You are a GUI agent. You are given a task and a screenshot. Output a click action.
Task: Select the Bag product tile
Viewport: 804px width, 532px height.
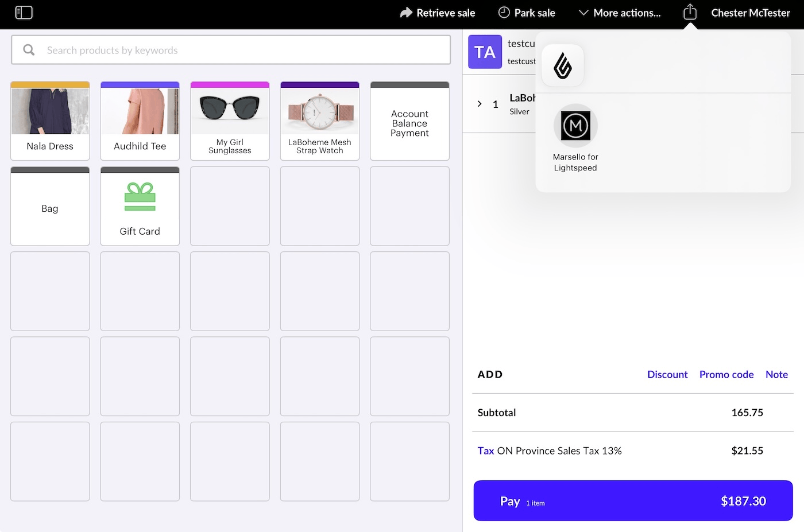point(50,206)
